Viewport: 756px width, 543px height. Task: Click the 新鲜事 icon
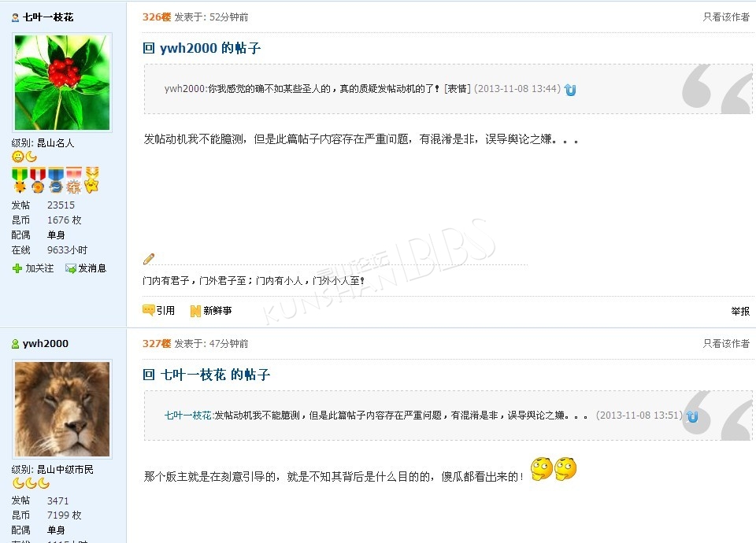pyautogui.click(x=195, y=312)
